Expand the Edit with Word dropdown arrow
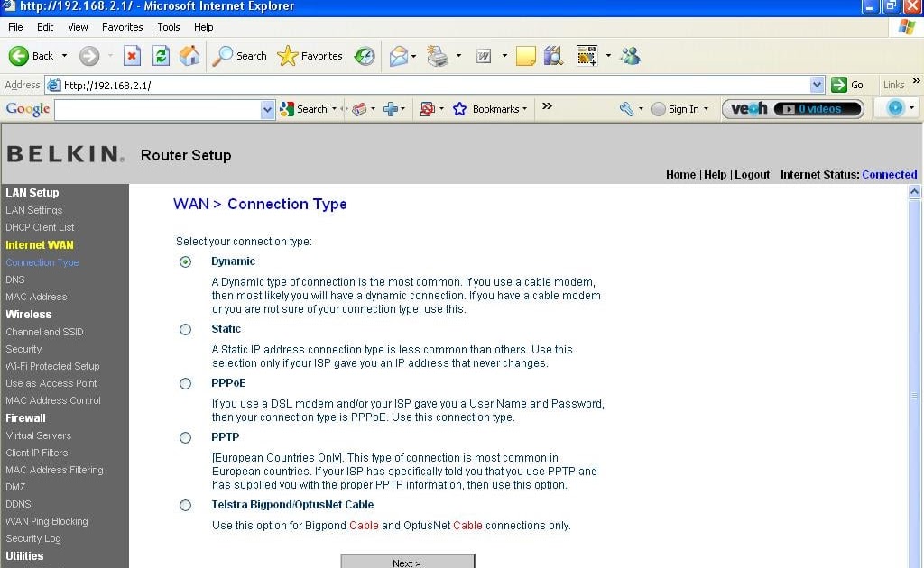The image size is (924, 568). (x=504, y=56)
